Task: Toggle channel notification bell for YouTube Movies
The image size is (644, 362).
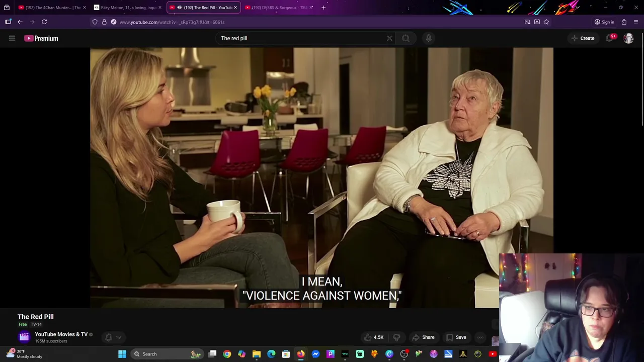Action: pyautogui.click(x=108, y=337)
